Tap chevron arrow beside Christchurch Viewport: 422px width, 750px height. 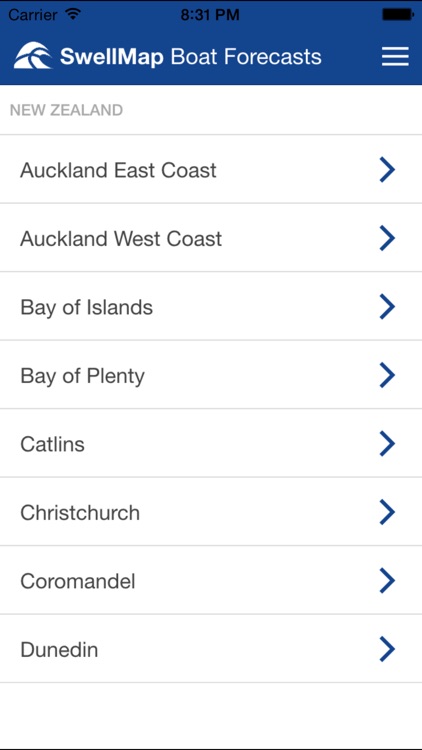[387, 512]
